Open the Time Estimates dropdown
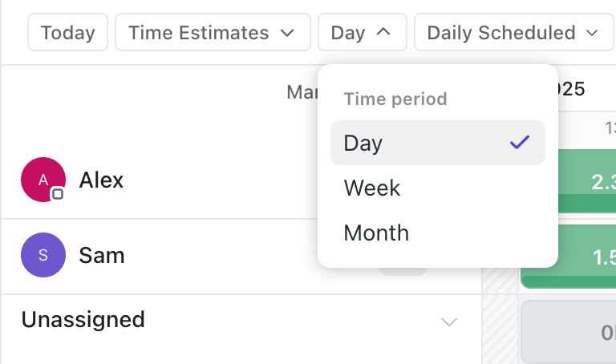Viewport: 616px width, 364px height. click(213, 32)
